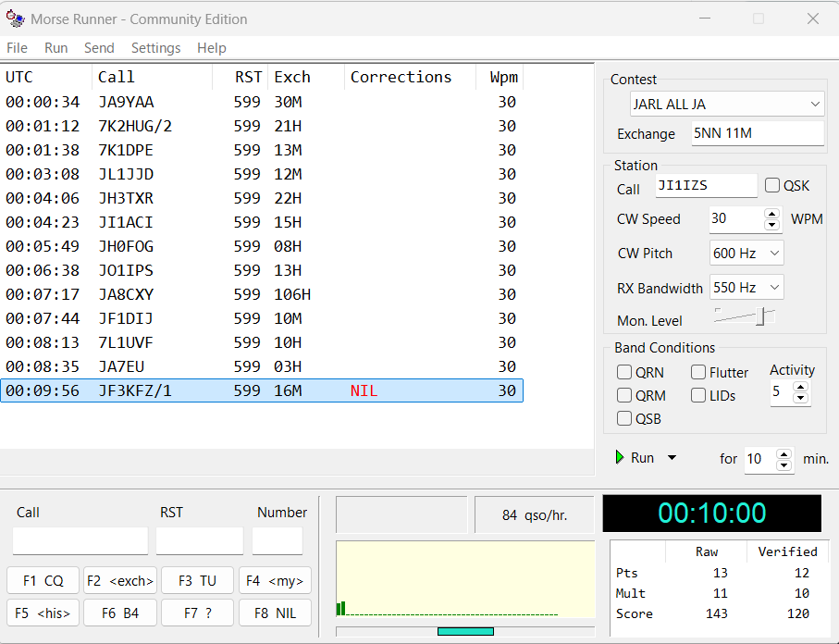The height and width of the screenshot is (644, 839).
Task: Decrease run duration minutes with down arrow
Action: pos(783,465)
